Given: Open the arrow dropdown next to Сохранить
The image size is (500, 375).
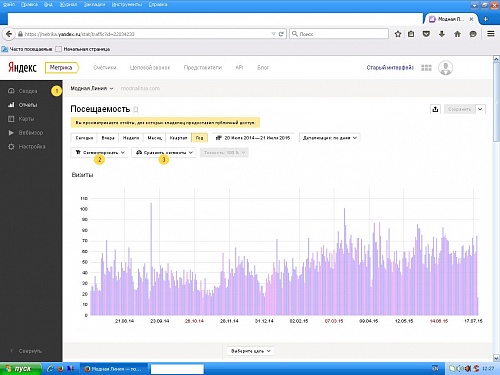Looking at the screenshot, I should click(x=480, y=109).
